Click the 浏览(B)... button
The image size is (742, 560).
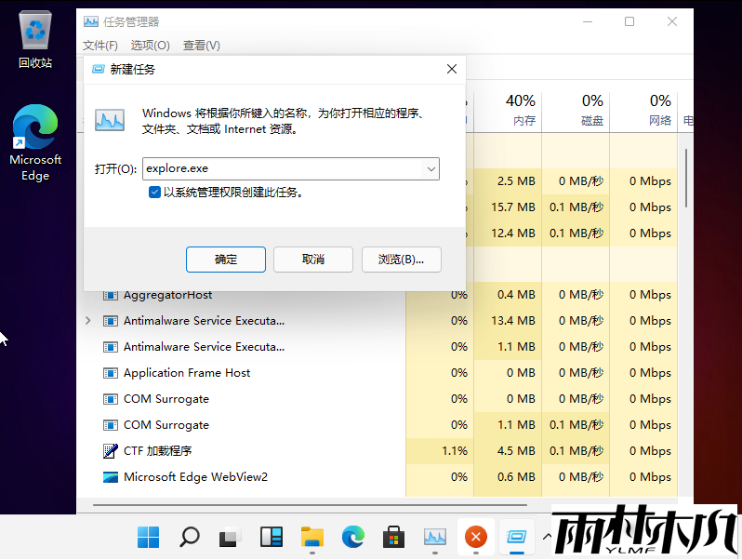[401, 260]
